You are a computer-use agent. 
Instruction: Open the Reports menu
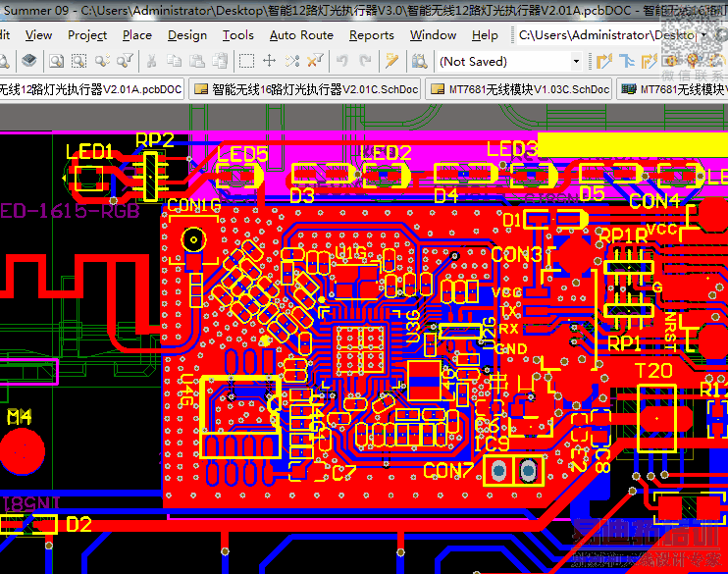point(372,35)
